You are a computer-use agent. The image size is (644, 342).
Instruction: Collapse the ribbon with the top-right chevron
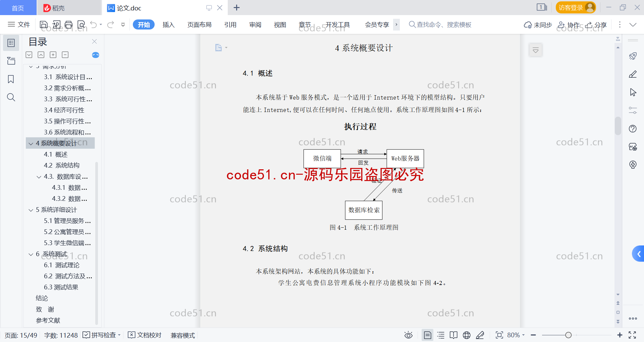[633, 24]
